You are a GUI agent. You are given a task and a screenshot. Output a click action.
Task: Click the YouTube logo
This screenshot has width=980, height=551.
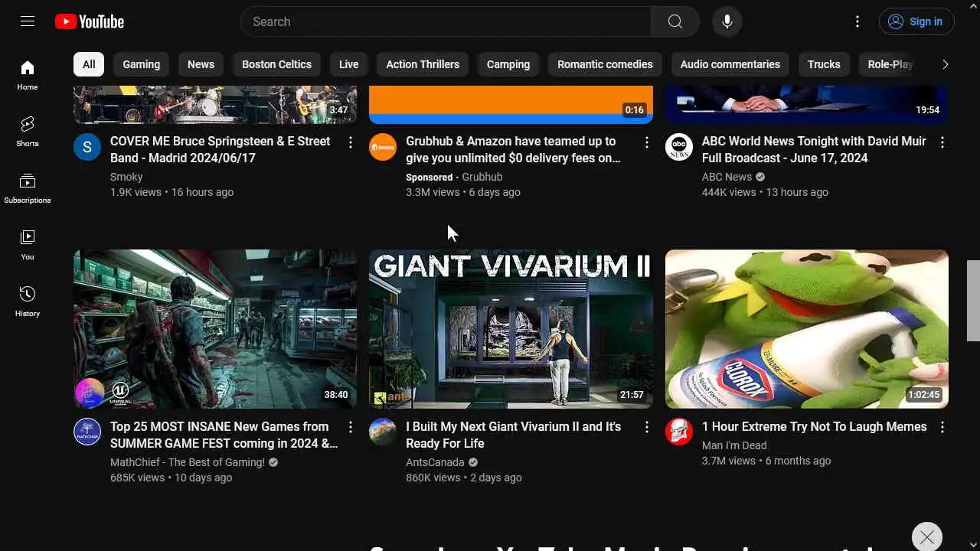click(x=90, y=21)
